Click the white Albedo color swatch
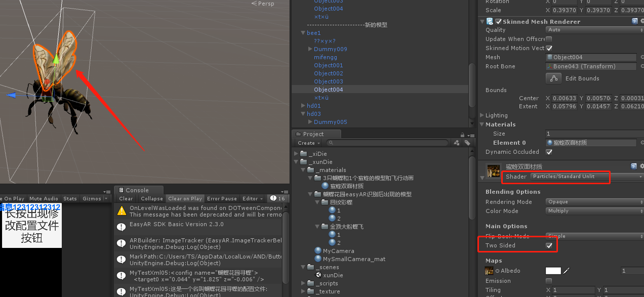 pos(553,271)
